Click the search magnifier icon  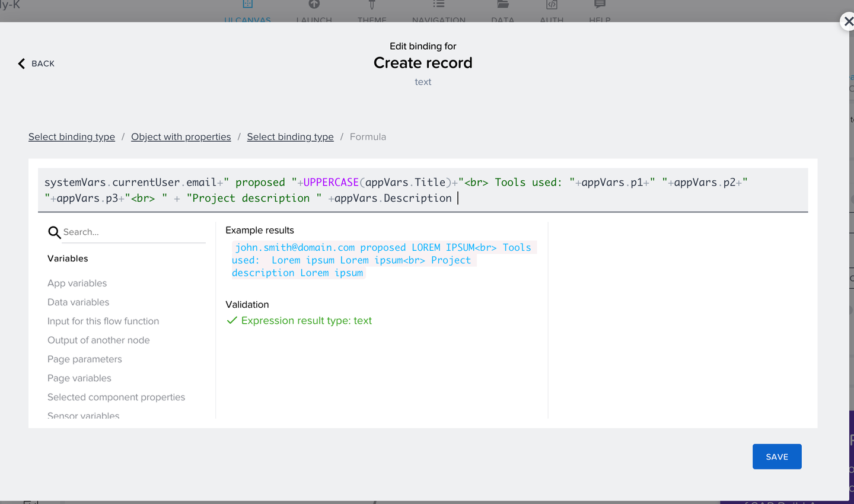(x=54, y=232)
